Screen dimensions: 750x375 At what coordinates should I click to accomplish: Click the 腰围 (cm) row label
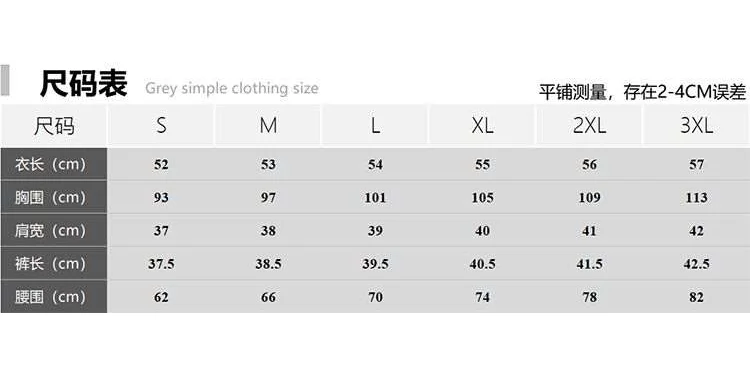pos(54,297)
